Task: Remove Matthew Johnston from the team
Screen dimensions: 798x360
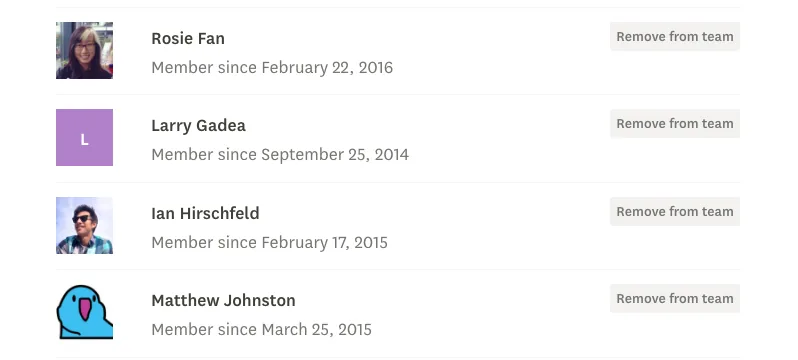Action: (675, 299)
